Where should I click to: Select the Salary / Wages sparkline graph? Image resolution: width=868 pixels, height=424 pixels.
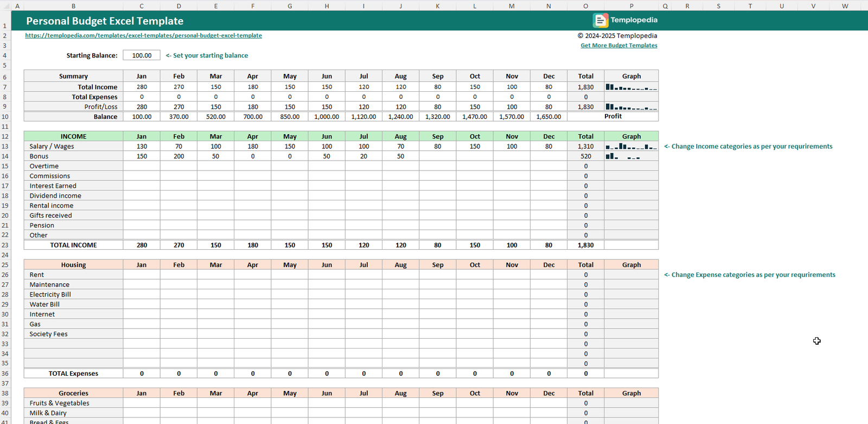coord(631,147)
